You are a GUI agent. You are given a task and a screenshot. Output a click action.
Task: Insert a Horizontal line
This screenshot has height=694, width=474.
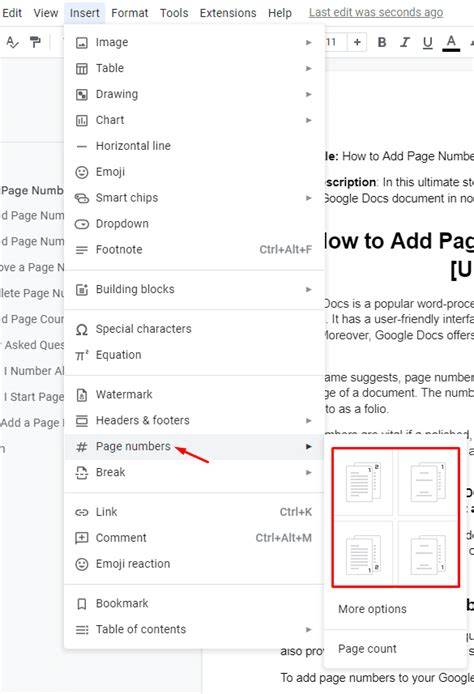[194, 146]
